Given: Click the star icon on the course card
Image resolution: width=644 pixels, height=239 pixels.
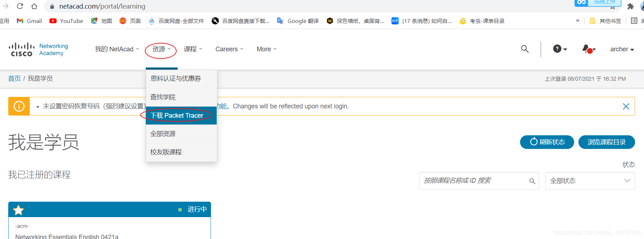Looking at the screenshot, I should tap(18, 210).
